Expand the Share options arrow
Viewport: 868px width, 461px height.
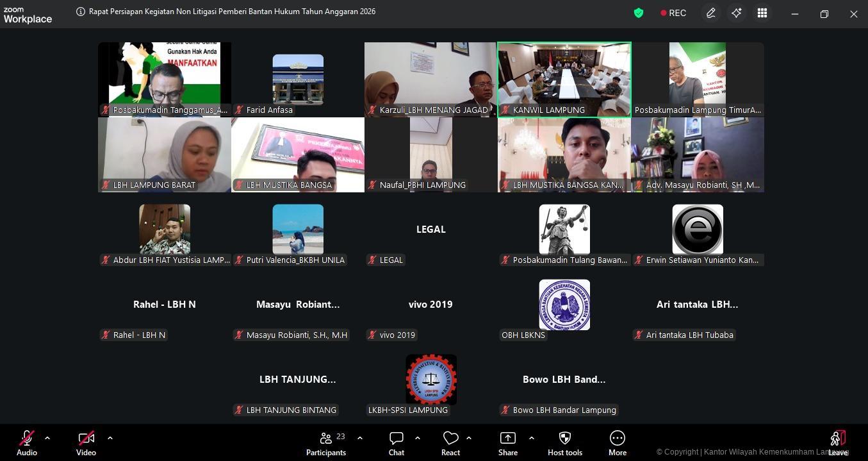pyautogui.click(x=531, y=438)
